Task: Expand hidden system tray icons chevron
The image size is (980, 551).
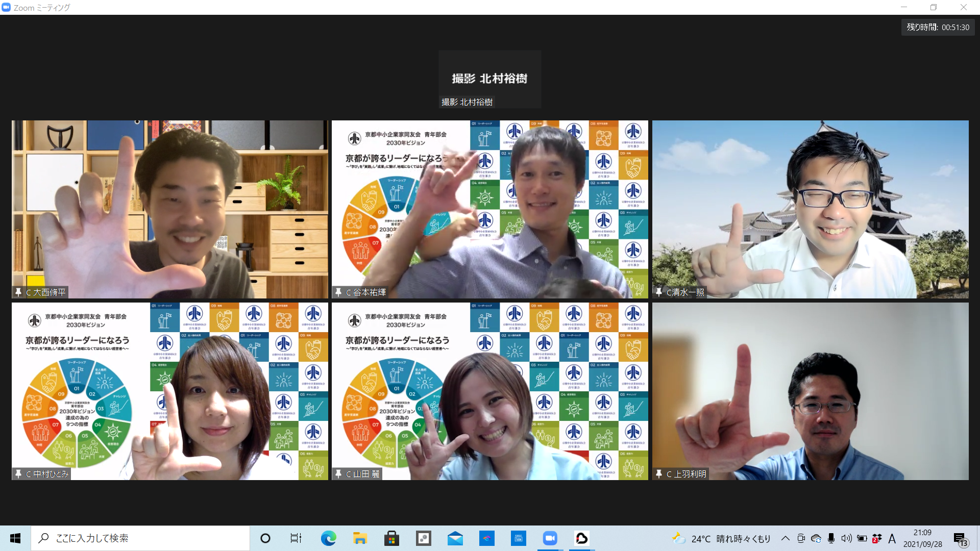Action: [786, 538]
